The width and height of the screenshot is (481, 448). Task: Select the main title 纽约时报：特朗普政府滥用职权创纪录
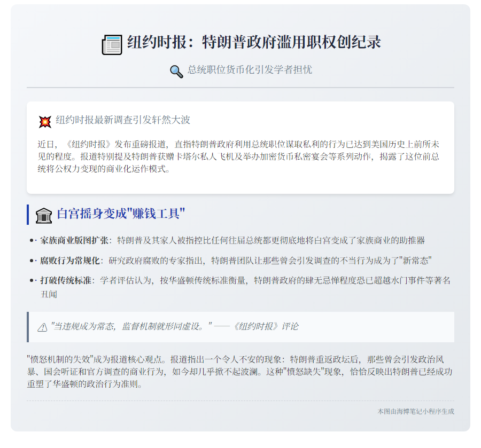click(254, 42)
